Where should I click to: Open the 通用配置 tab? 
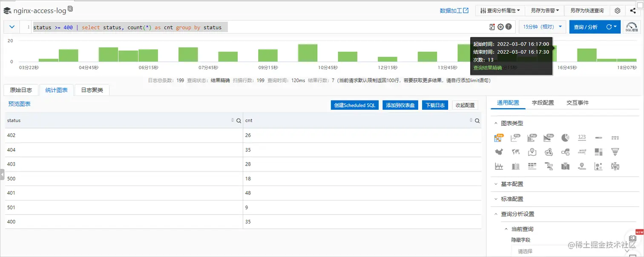508,103
